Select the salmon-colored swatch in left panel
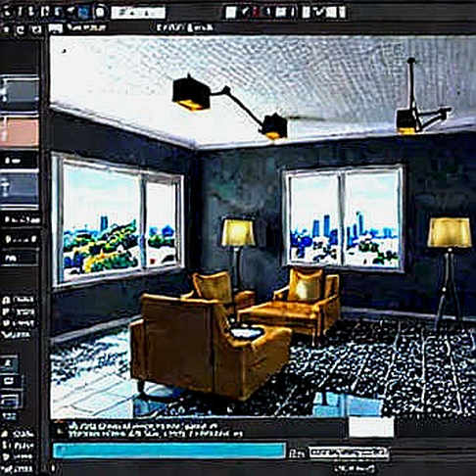Image resolution: width=476 pixels, height=476 pixels. click(20, 131)
